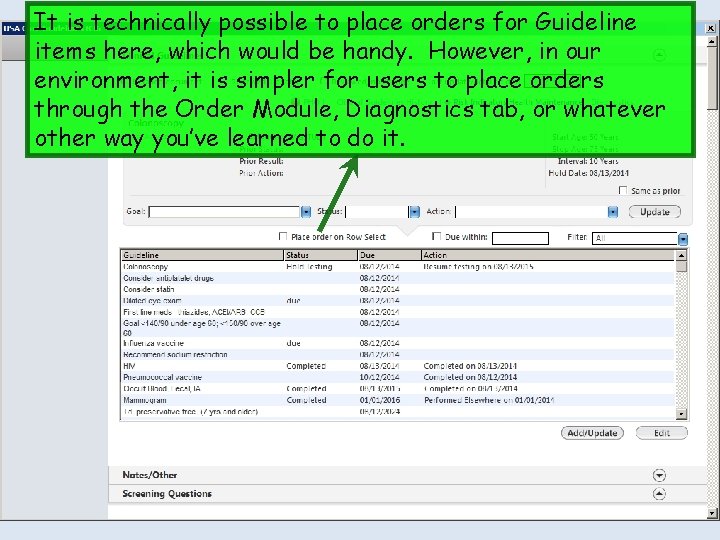Tick the 'Place order on Row Select' checkbox
This screenshot has width=720, height=540.
[283, 236]
